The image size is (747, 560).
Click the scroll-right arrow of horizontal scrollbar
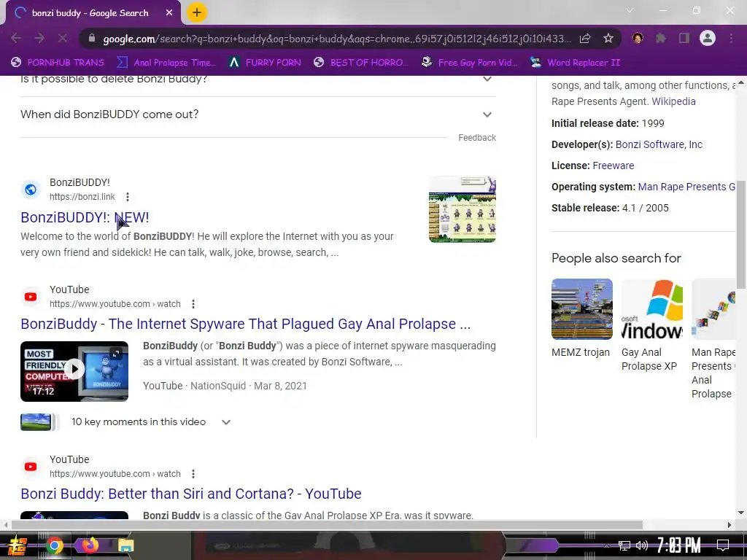[729, 525]
